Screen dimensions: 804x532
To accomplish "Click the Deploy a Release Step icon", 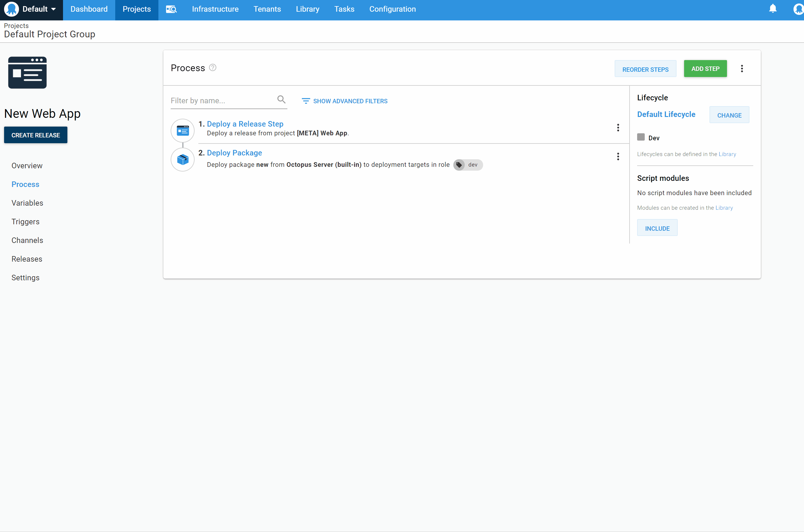I will (182, 130).
